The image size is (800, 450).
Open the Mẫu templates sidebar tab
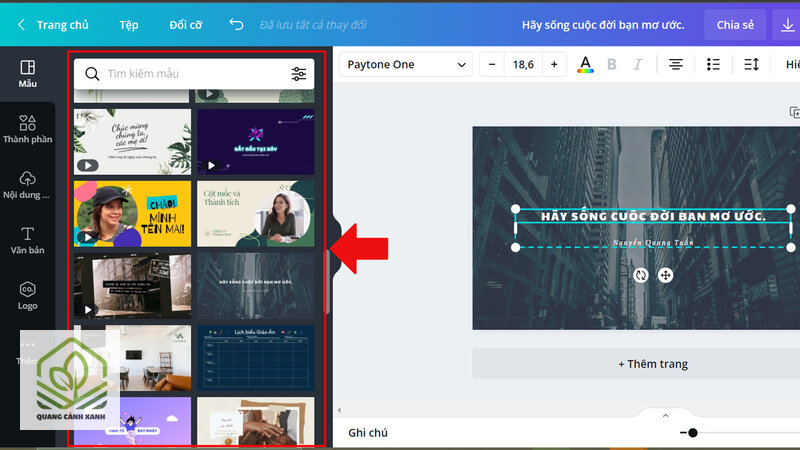click(x=28, y=74)
